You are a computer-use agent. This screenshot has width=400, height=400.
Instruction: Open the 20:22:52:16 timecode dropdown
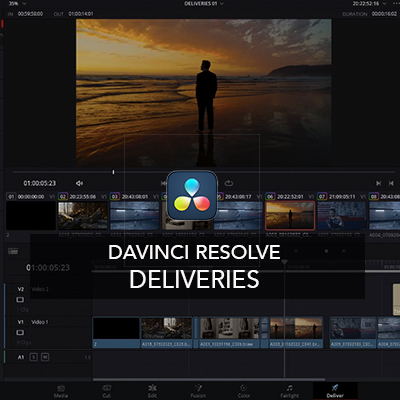pyautogui.click(x=370, y=4)
